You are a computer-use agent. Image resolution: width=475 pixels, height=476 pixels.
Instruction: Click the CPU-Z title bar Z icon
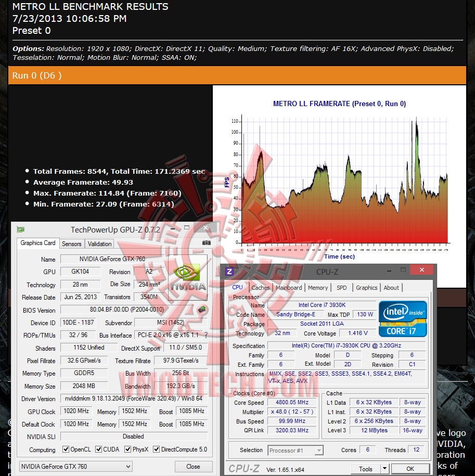pyautogui.click(x=229, y=272)
